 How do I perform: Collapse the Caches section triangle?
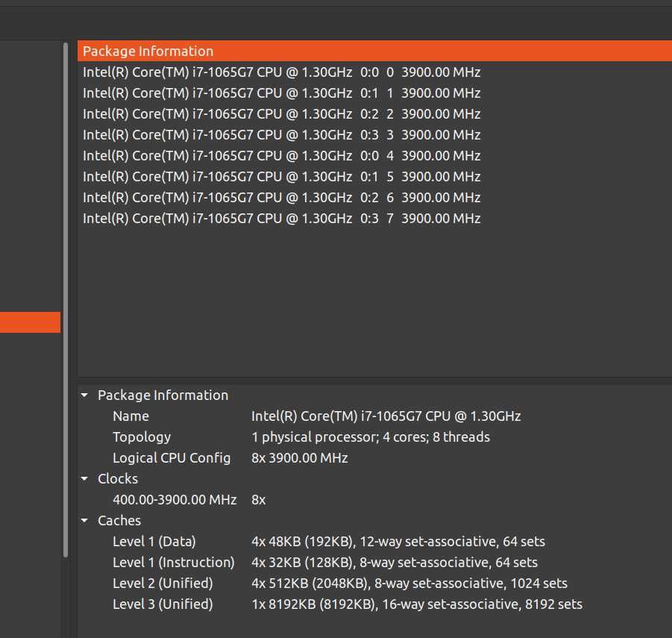pos(84,521)
